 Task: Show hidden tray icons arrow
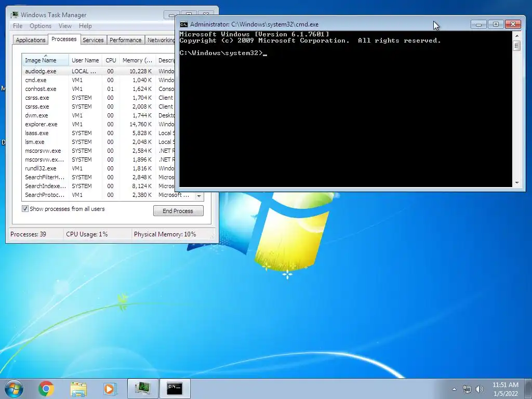(x=454, y=389)
